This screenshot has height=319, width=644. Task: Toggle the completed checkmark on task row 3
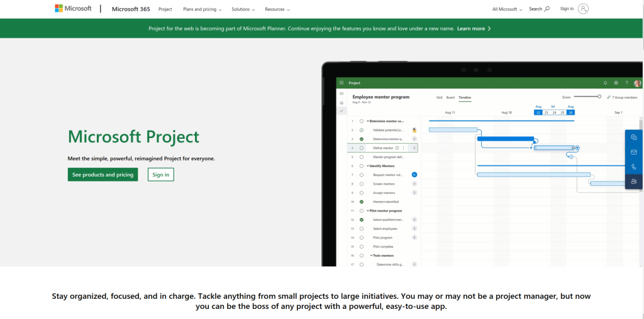click(362, 139)
